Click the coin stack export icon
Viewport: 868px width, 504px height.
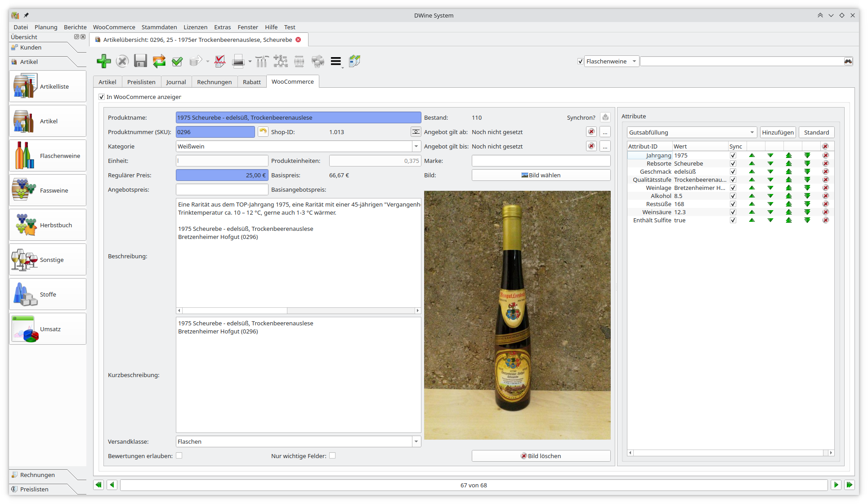pos(196,61)
